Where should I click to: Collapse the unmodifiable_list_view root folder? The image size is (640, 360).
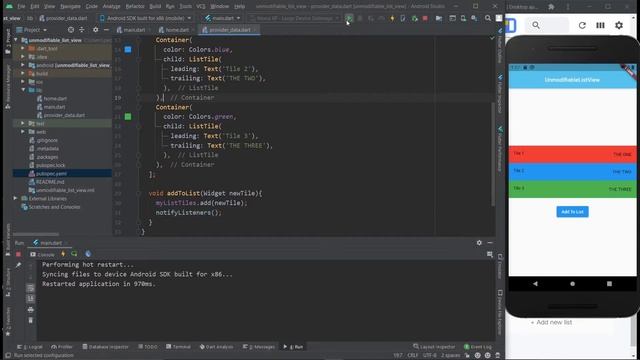(16, 40)
